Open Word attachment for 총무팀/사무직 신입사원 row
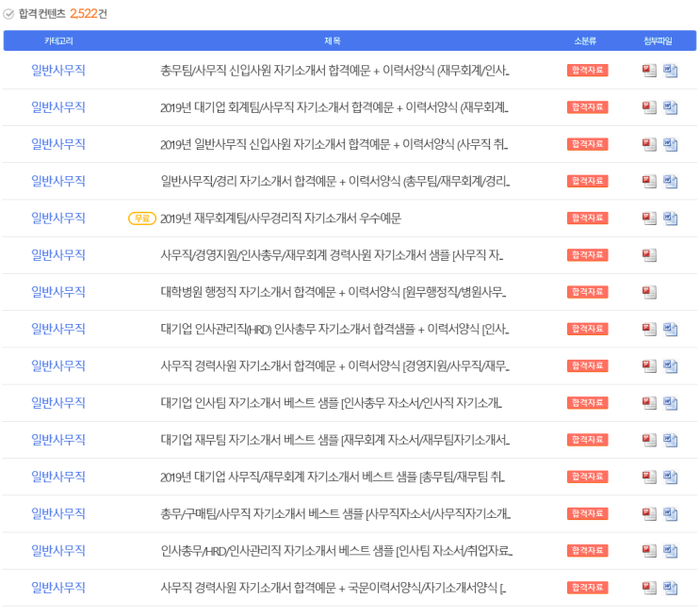Screen dimensions: 700x615 (670, 71)
